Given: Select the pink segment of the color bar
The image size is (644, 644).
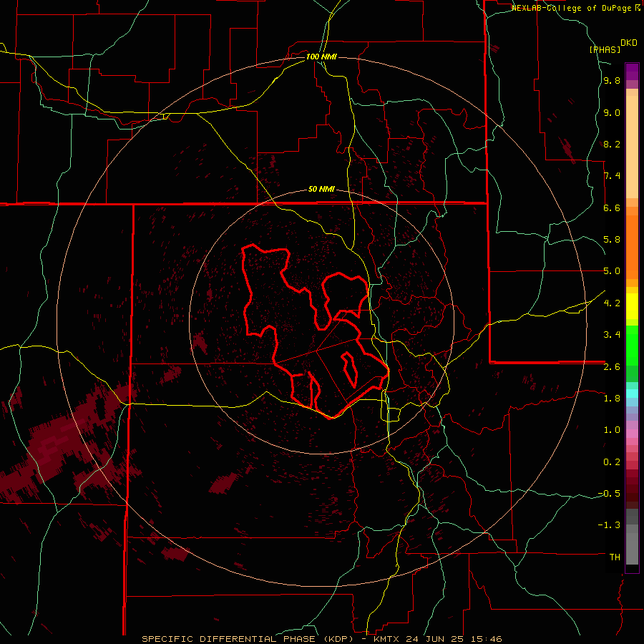Looking at the screenshot, I should [632, 434].
